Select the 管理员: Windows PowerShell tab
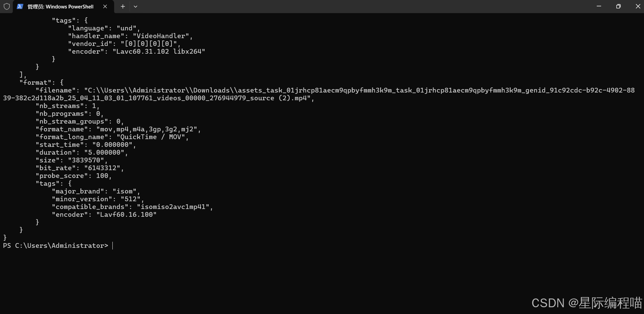Screen dimensions: 644x314 tap(61, 6)
